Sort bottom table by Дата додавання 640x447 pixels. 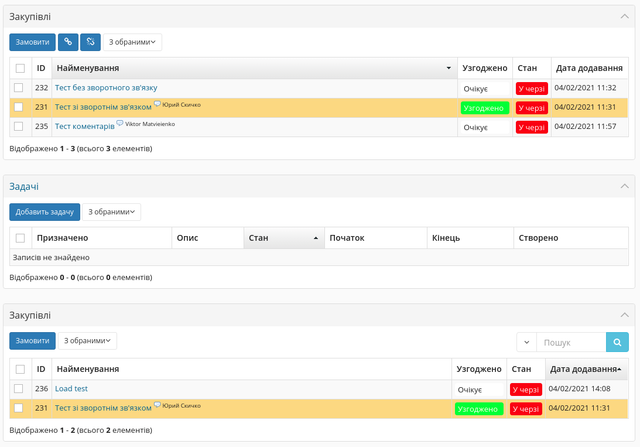tap(586, 369)
